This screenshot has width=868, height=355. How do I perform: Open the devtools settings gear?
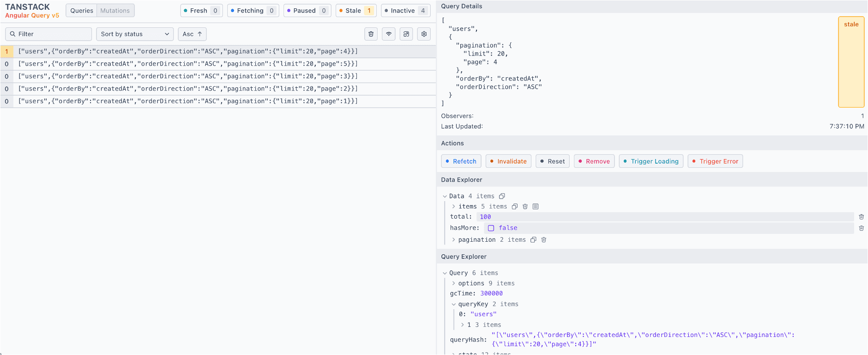pos(424,34)
